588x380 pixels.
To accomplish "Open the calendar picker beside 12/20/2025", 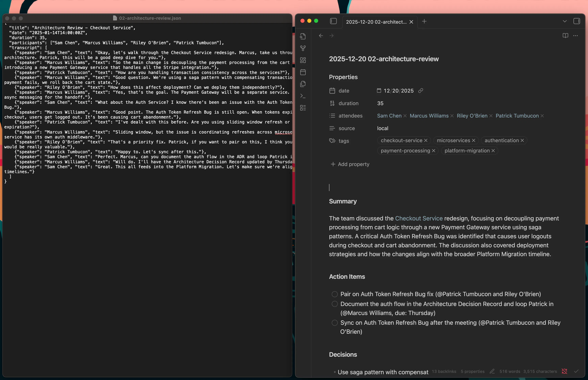I will tap(379, 90).
